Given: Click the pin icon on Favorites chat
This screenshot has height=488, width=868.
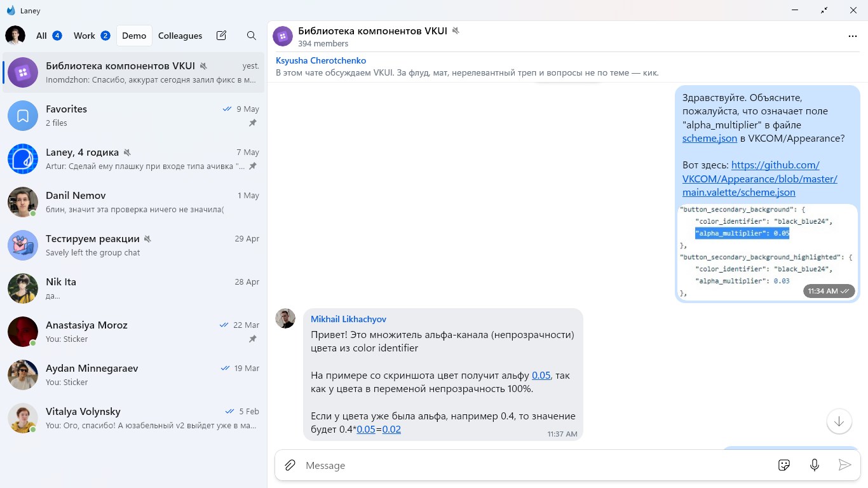Looking at the screenshot, I should [x=252, y=123].
